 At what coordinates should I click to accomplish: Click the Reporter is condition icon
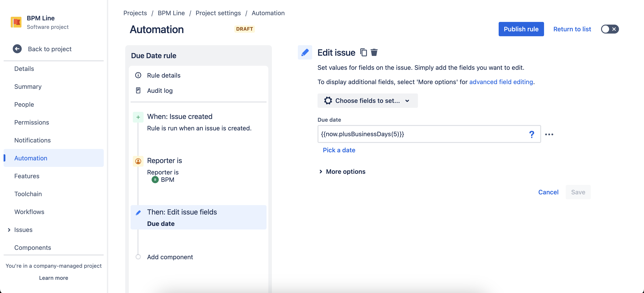[138, 161]
